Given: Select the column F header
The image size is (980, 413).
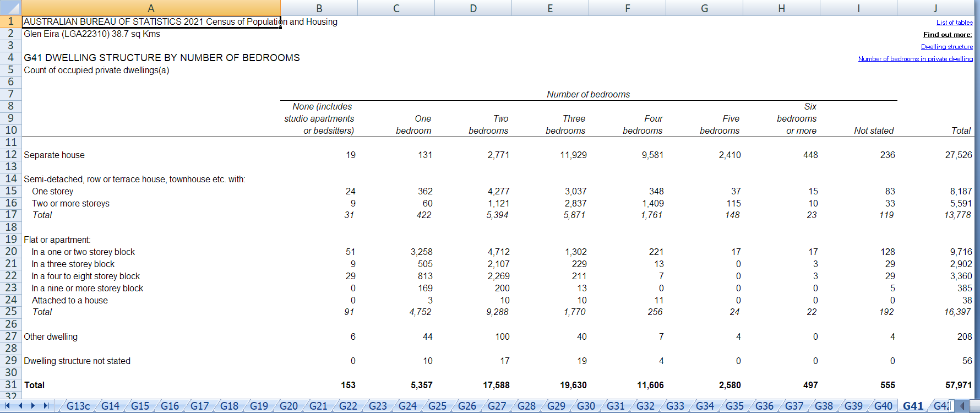Looking at the screenshot, I should (627, 8).
